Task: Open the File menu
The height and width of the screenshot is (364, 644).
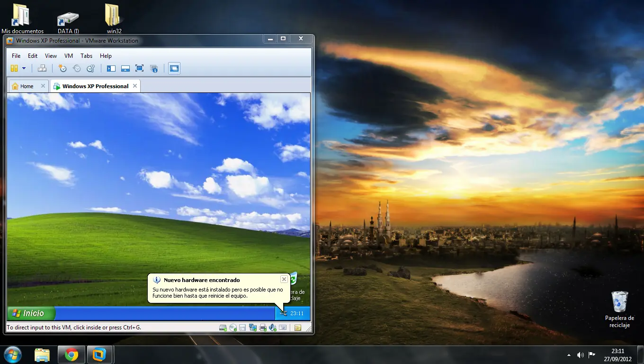Action: point(16,56)
